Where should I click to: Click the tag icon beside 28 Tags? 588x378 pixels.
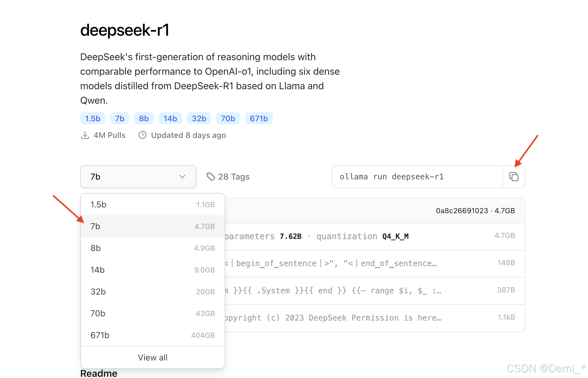pyautogui.click(x=211, y=177)
